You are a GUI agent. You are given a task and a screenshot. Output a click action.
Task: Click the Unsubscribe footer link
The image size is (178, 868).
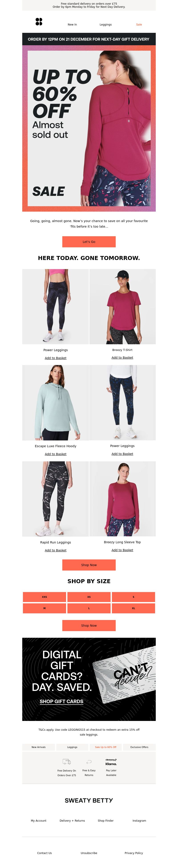click(x=89, y=853)
